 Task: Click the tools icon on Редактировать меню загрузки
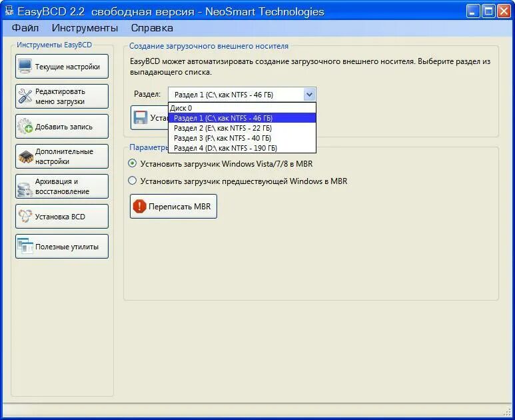[x=25, y=96]
